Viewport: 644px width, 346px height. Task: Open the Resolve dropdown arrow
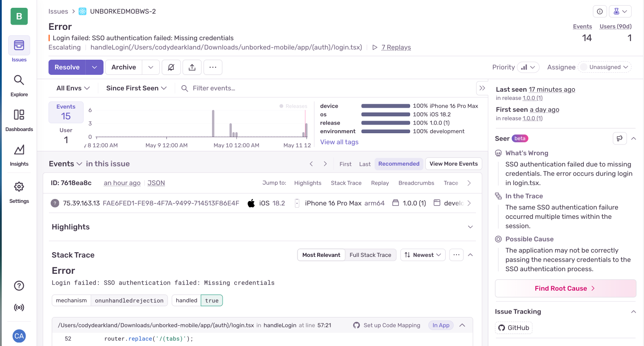(x=94, y=67)
